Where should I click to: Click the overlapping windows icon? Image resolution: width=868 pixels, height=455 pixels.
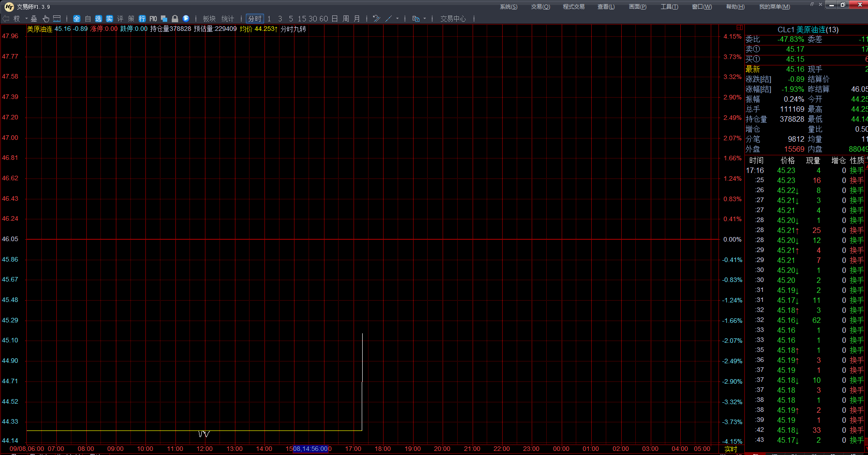pyautogui.click(x=164, y=19)
